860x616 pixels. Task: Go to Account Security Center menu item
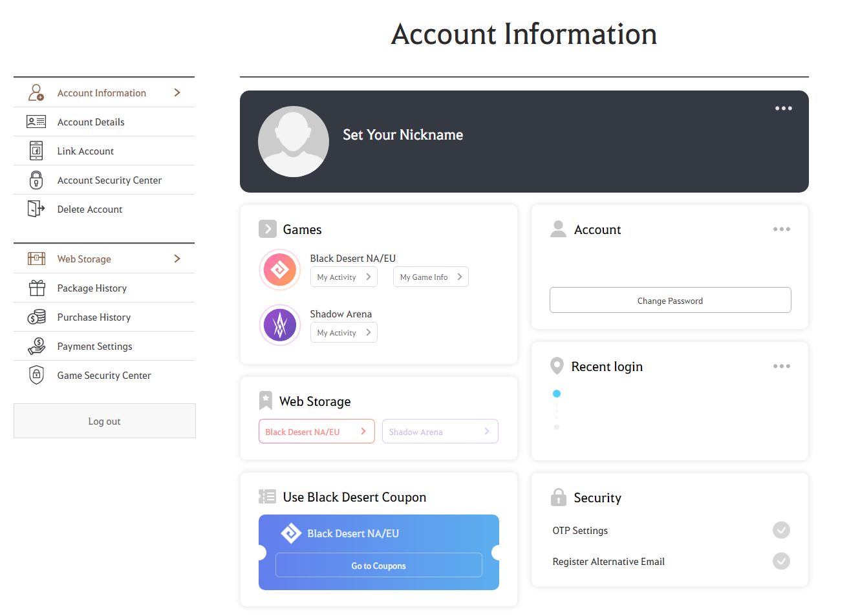[104, 180]
